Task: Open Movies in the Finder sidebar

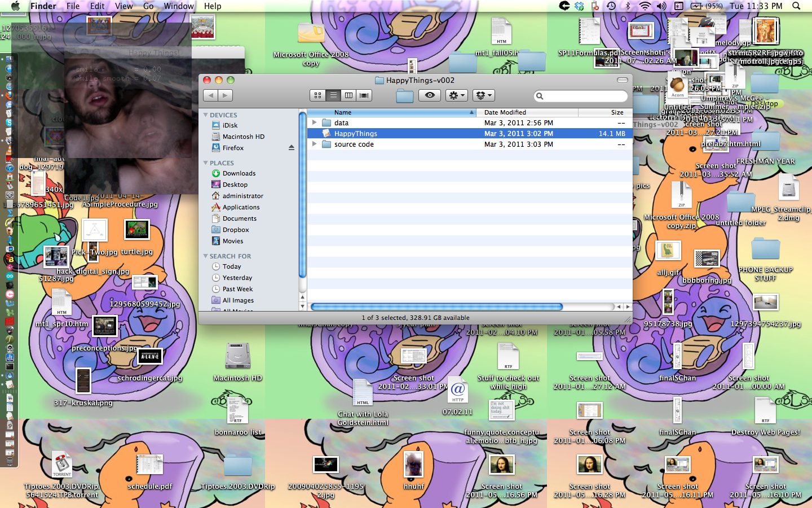Action: click(x=233, y=241)
